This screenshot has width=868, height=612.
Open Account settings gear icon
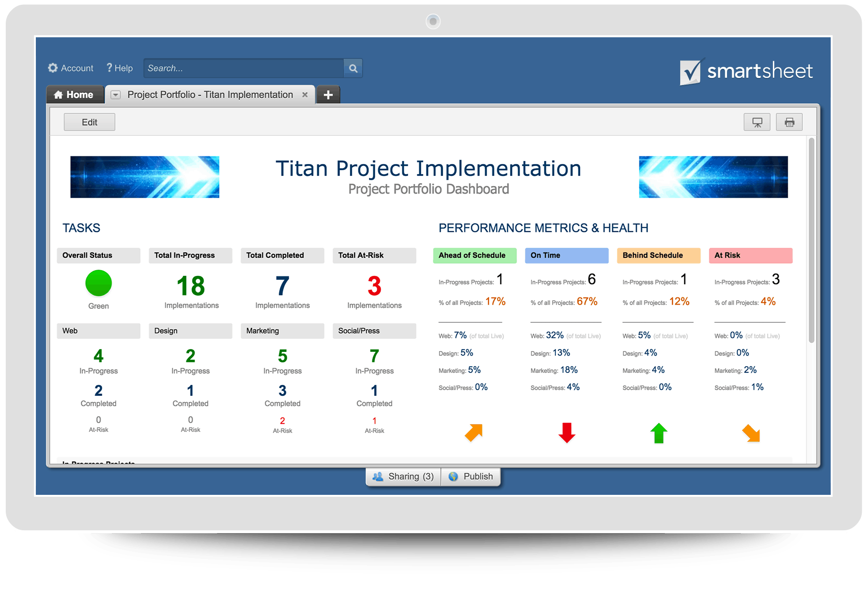[x=53, y=68]
